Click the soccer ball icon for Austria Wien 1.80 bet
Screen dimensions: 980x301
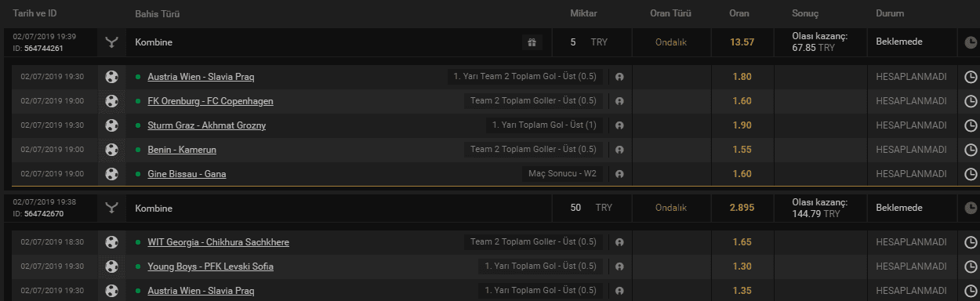pos(112,77)
